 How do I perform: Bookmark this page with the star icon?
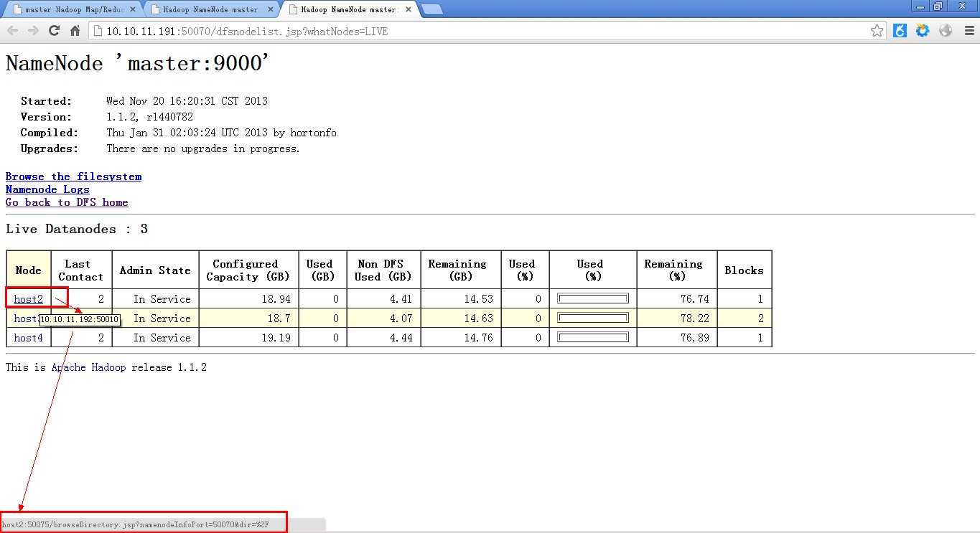click(877, 31)
